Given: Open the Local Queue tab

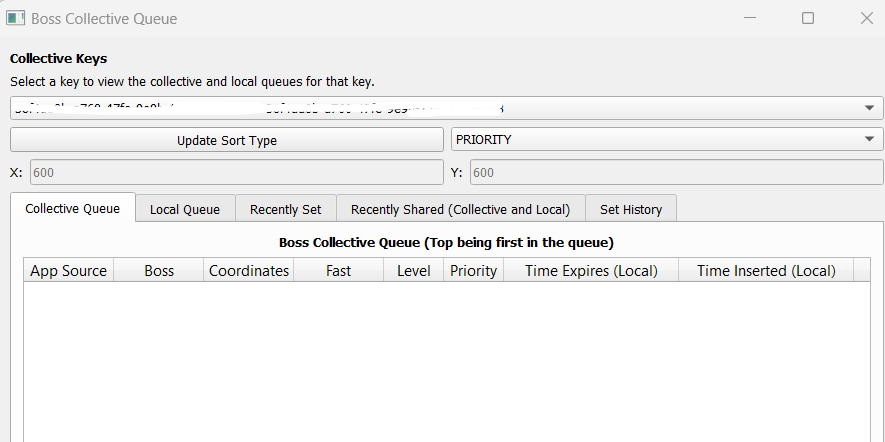Looking at the screenshot, I should point(185,209).
